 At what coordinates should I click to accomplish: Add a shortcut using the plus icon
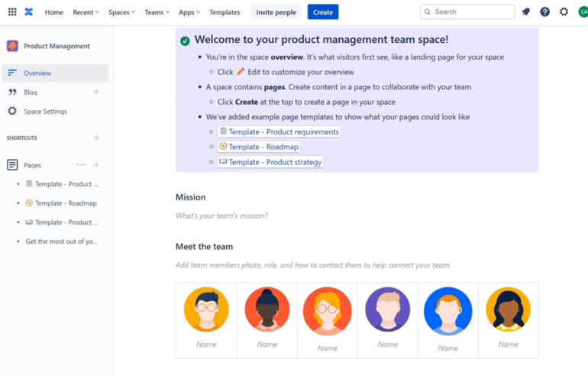point(96,138)
